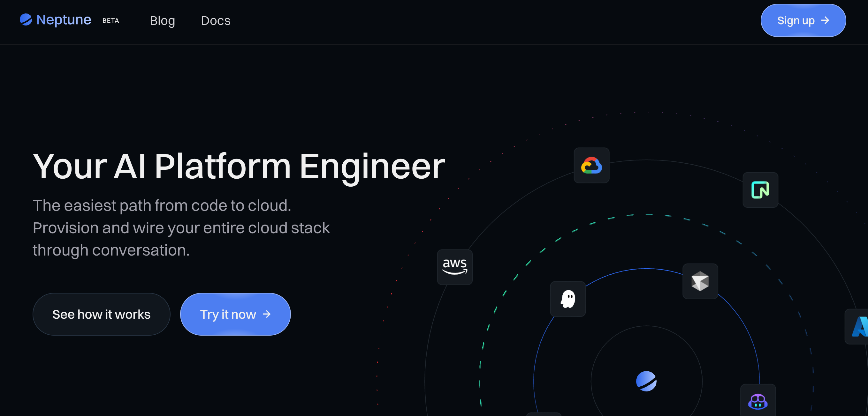Click the Neptune wordmark text
The image size is (868, 416).
pos(64,20)
